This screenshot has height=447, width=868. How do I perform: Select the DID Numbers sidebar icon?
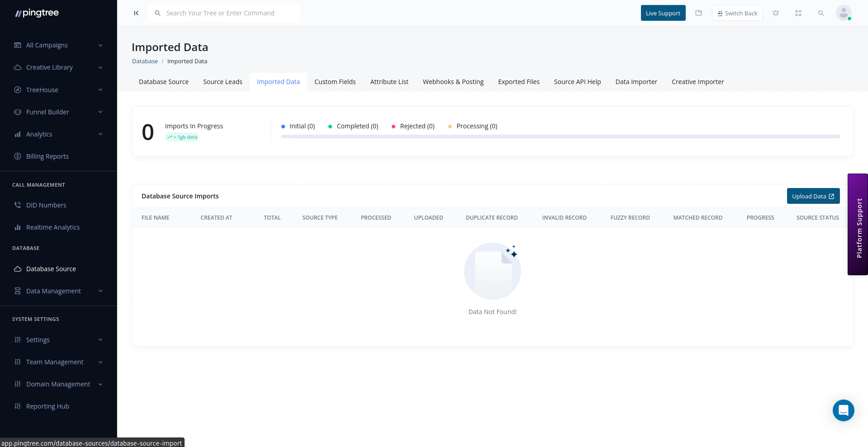tap(17, 205)
